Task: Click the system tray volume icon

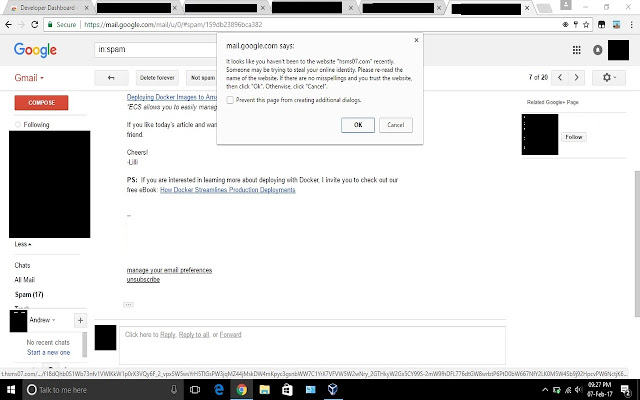Action: tap(578, 390)
